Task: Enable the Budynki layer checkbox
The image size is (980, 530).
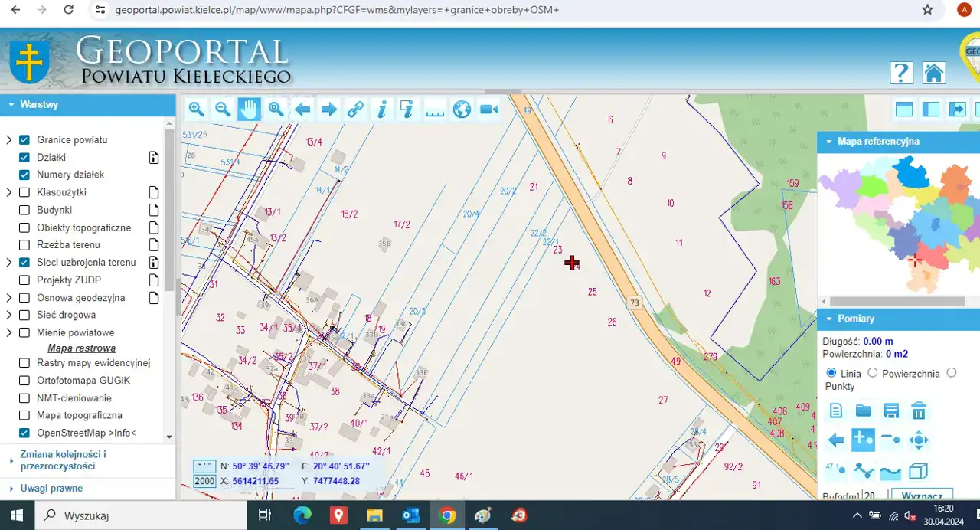Action: pyautogui.click(x=24, y=210)
